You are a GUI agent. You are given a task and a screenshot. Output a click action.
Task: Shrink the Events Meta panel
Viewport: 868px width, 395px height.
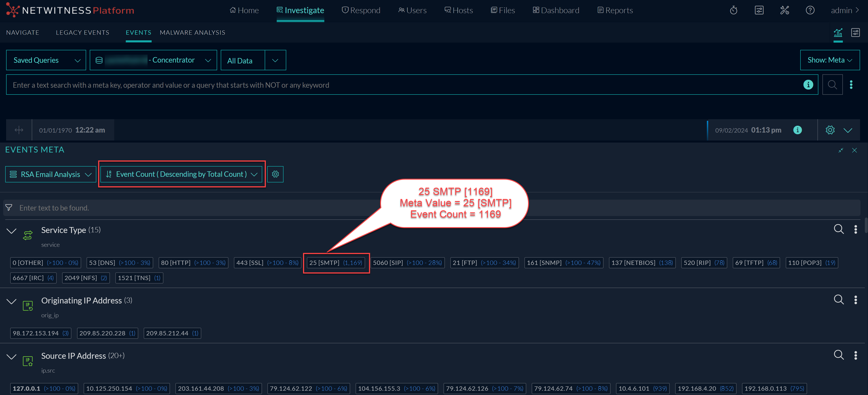pyautogui.click(x=841, y=150)
